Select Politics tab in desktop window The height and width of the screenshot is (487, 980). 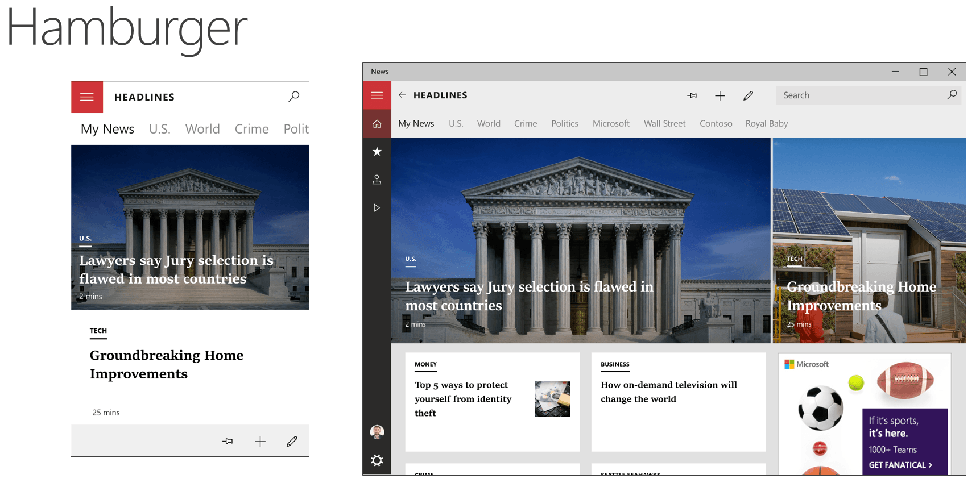pyautogui.click(x=565, y=123)
